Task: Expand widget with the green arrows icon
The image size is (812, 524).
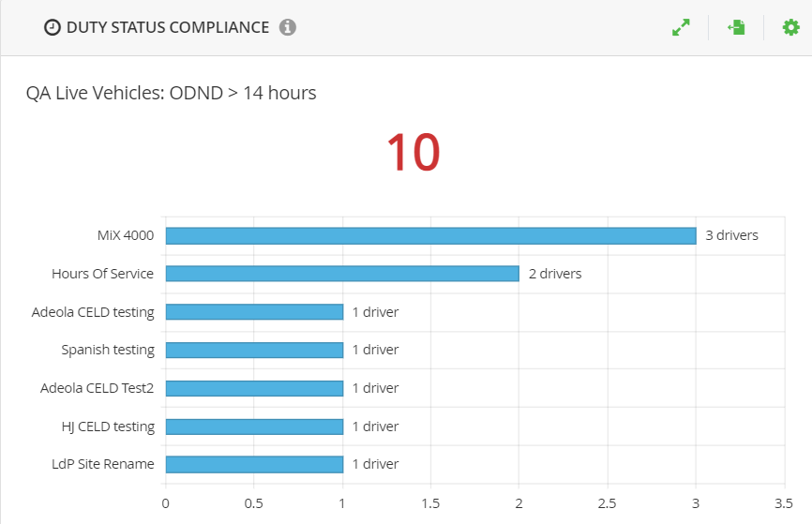Action: [x=681, y=27]
